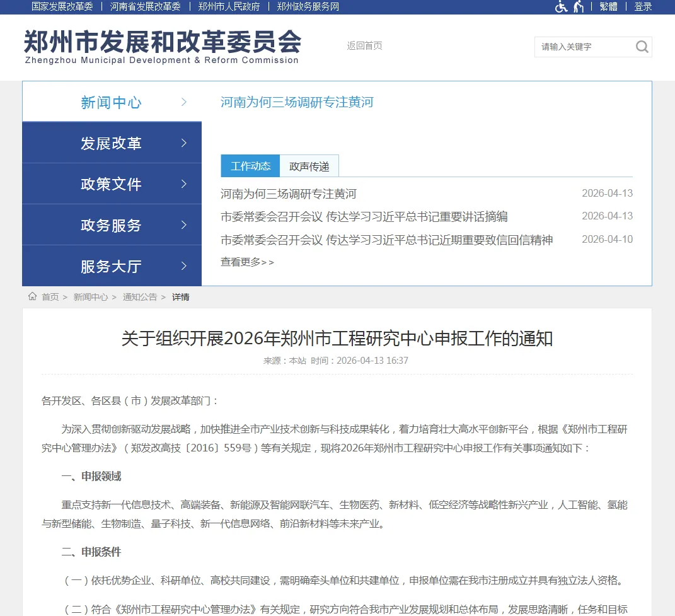Click the 登录 login link
This screenshot has height=616, width=675.
[x=643, y=6]
